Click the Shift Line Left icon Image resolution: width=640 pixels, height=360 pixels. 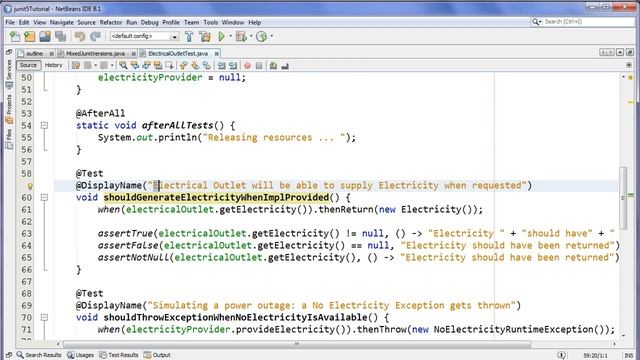coord(221,65)
